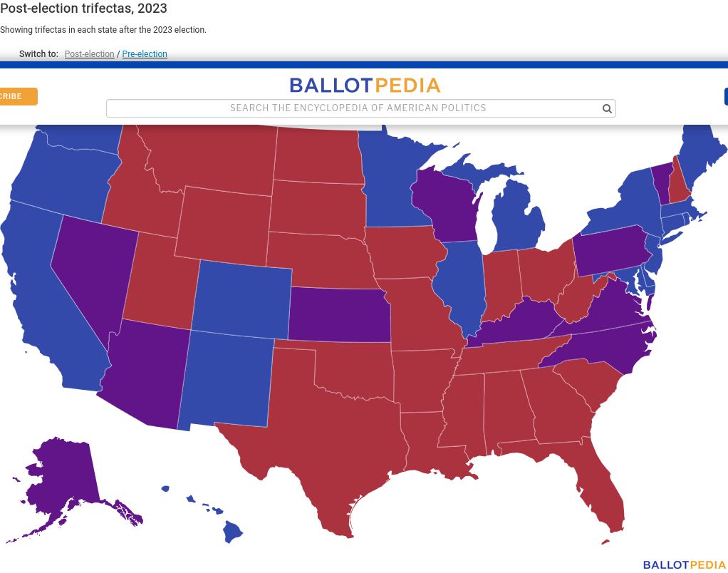Click the Ballotpedia logo at bottom right
The height and width of the screenshot is (573, 728).
[x=682, y=564]
